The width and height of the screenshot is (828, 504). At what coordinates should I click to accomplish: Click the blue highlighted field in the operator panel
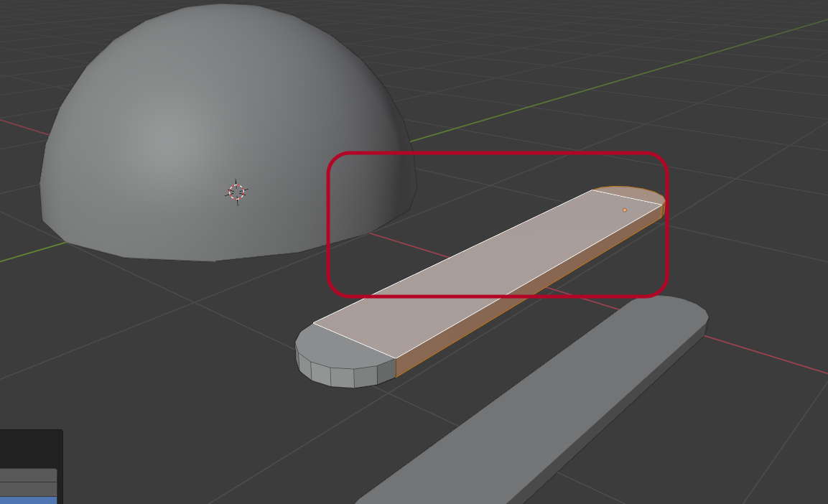[28, 500]
